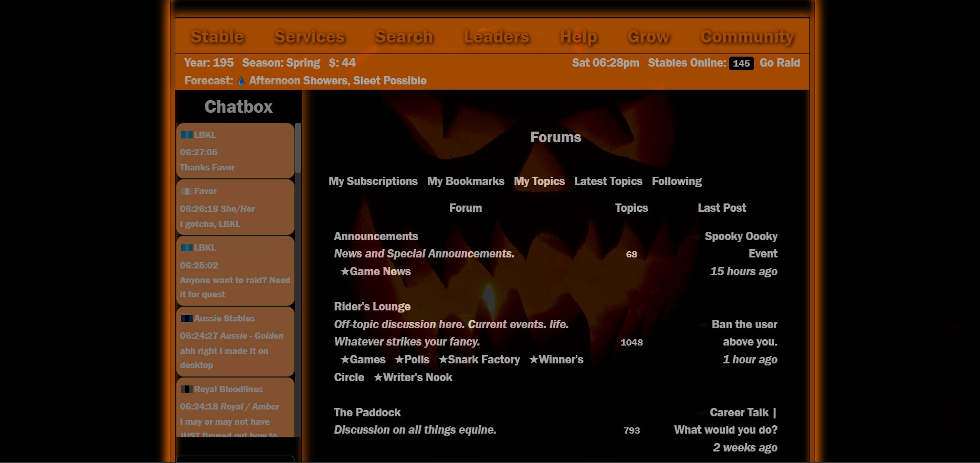
Task: Open the Community dropdown menu
Action: 746,37
